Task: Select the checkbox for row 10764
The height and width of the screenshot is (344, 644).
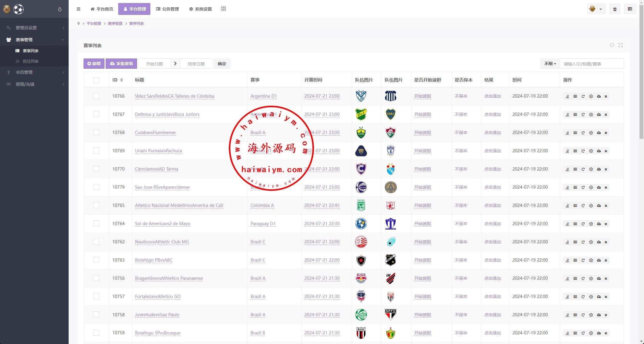Action: pyautogui.click(x=96, y=223)
